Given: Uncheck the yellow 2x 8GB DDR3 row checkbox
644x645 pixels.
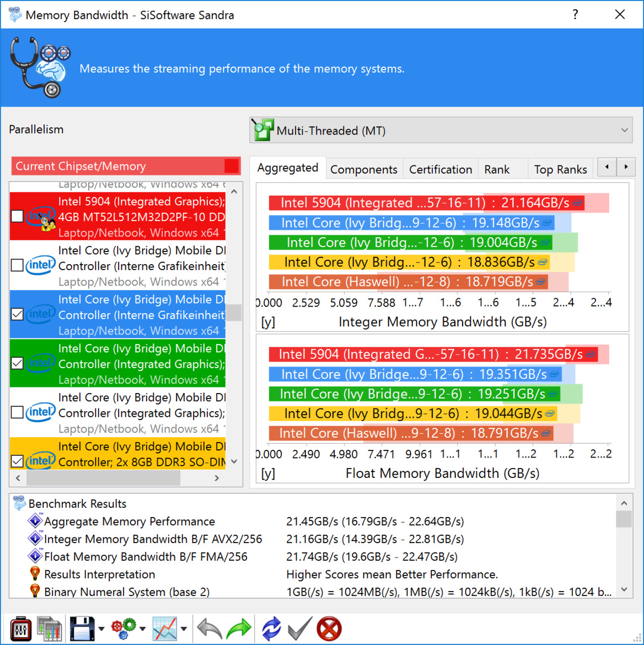Looking at the screenshot, I should (17, 461).
